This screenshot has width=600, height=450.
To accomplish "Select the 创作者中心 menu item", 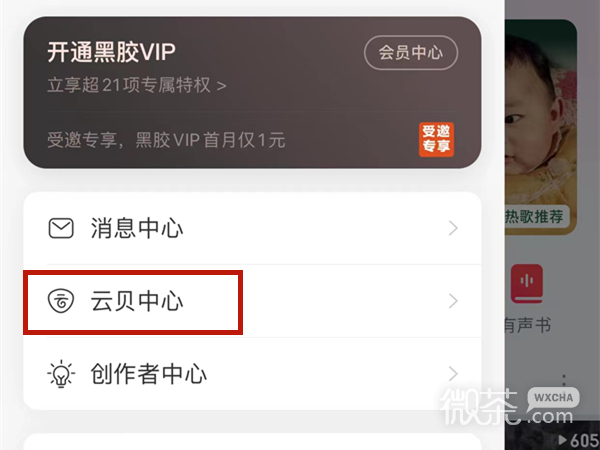I will [252, 374].
